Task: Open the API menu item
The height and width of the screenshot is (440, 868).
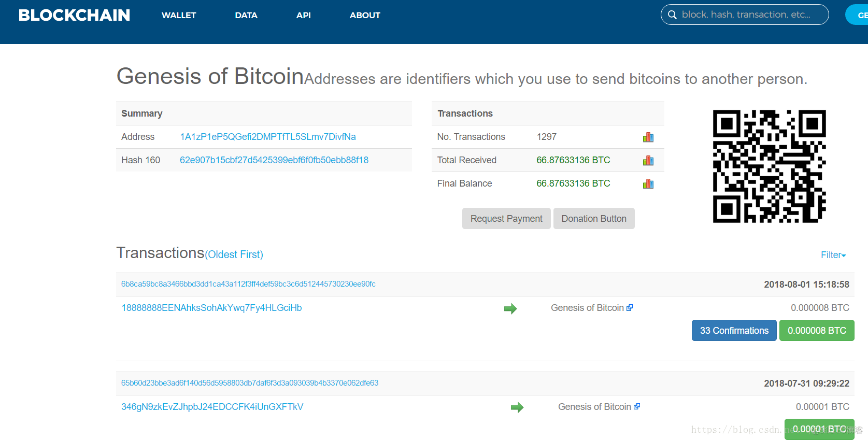Action: pos(304,16)
